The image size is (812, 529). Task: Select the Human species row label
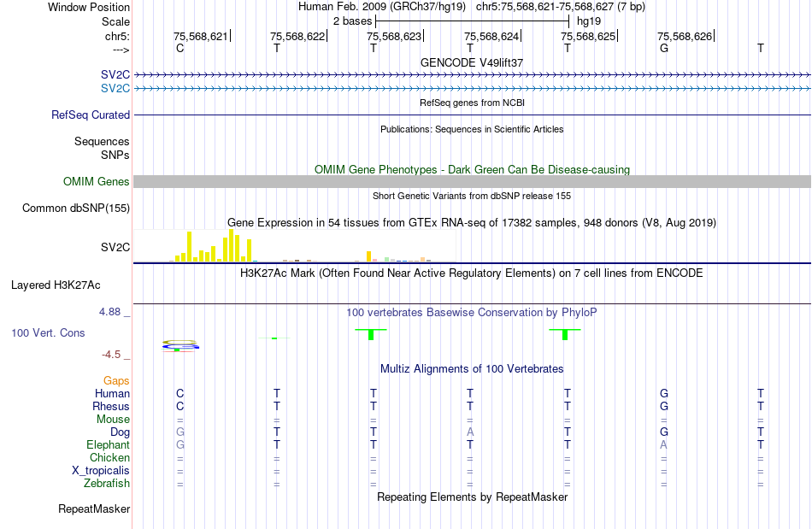pos(112,393)
